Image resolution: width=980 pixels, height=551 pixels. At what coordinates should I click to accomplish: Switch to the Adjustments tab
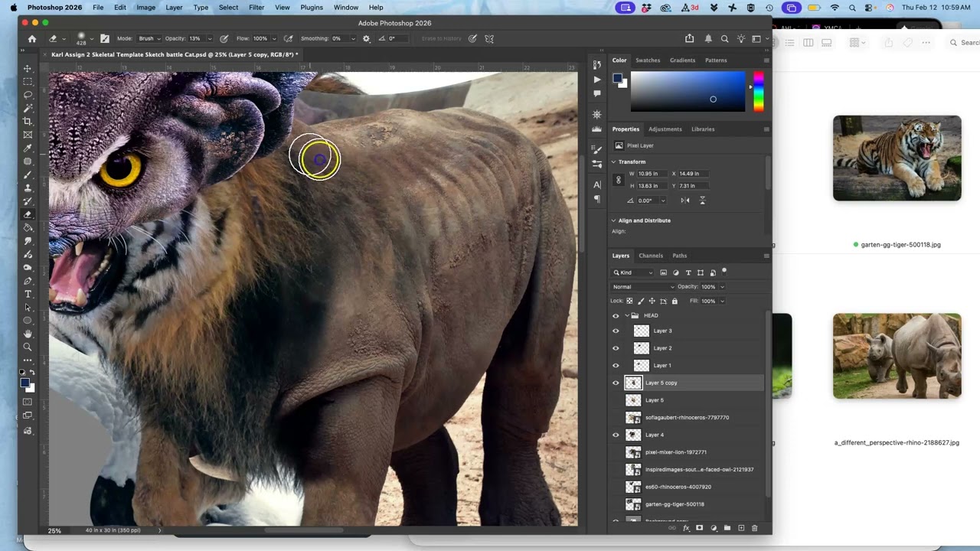point(665,129)
